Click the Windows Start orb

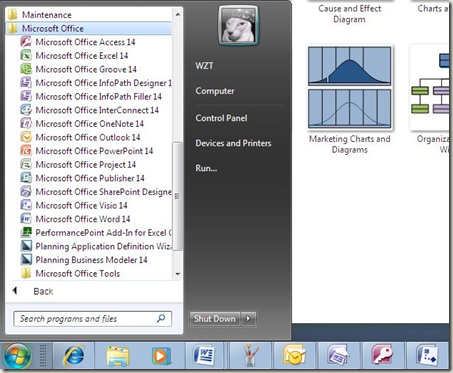pyautogui.click(x=18, y=356)
